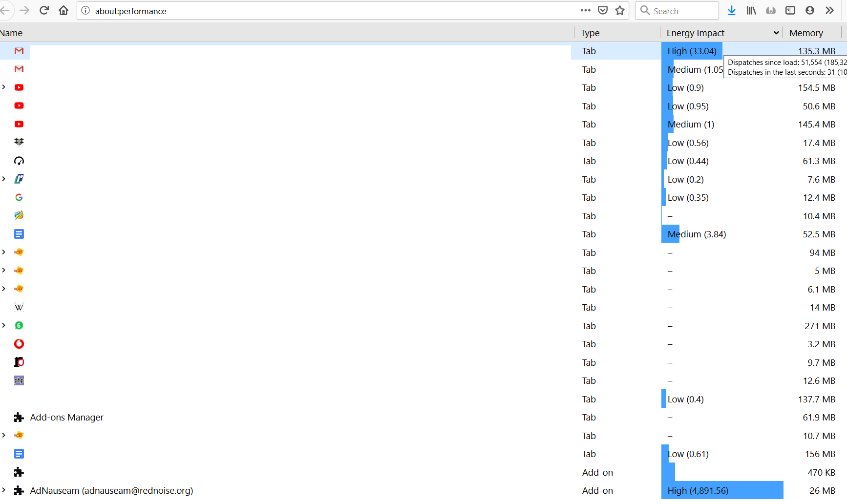Open the Downloads panel icon
This screenshot has width=847, height=504.
pos(732,10)
